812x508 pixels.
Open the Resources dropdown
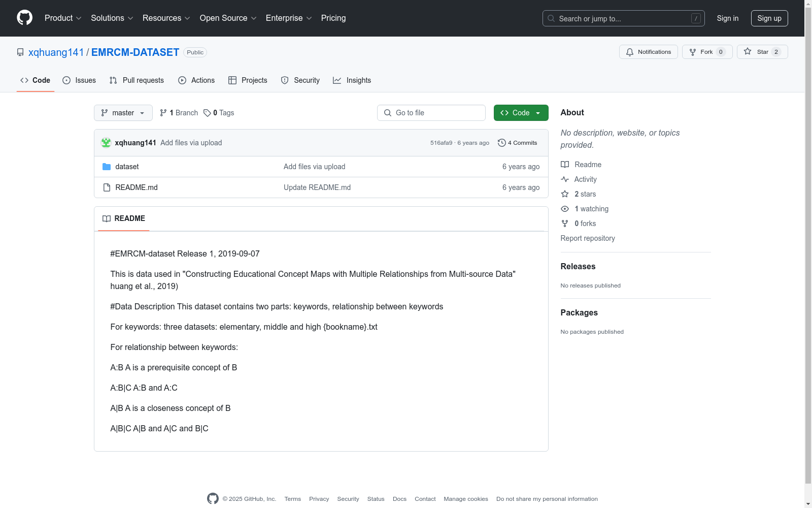click(x=166, y=18)
